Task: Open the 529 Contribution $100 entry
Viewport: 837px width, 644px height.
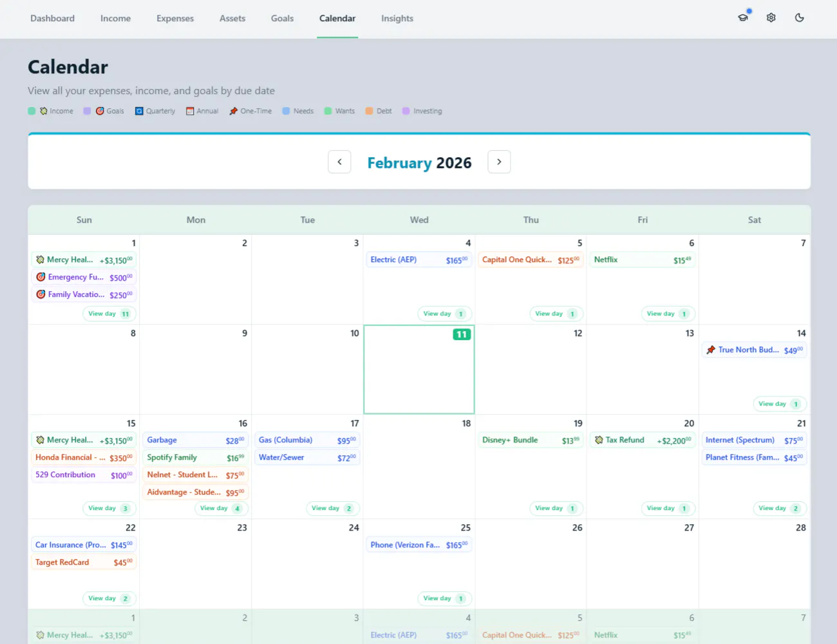Action: 84,475
